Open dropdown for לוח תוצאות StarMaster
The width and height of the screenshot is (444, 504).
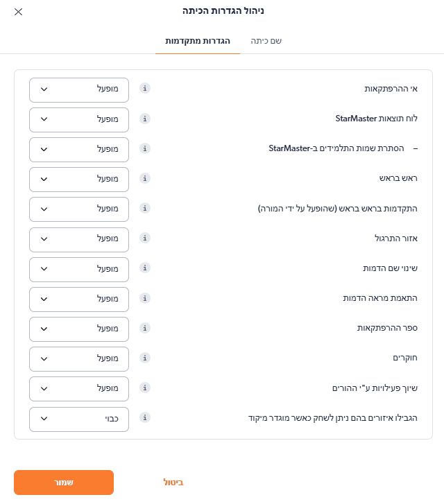click(79, 119)
